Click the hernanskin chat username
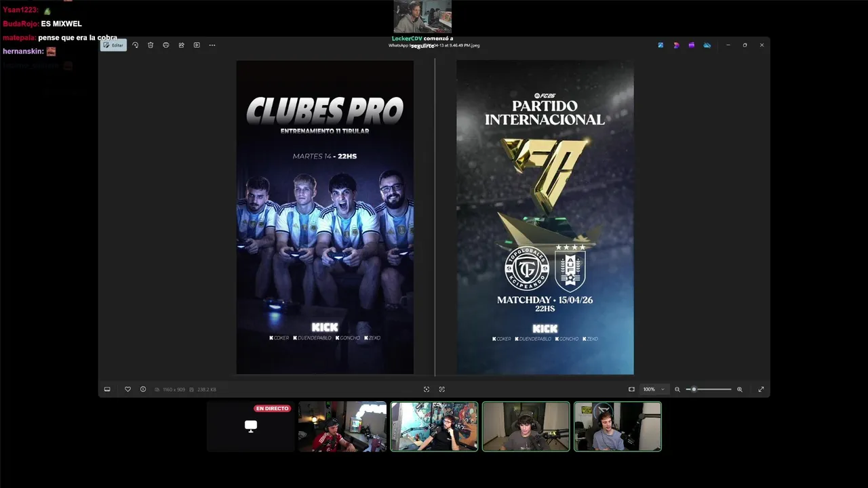 [x=23, y=52]
